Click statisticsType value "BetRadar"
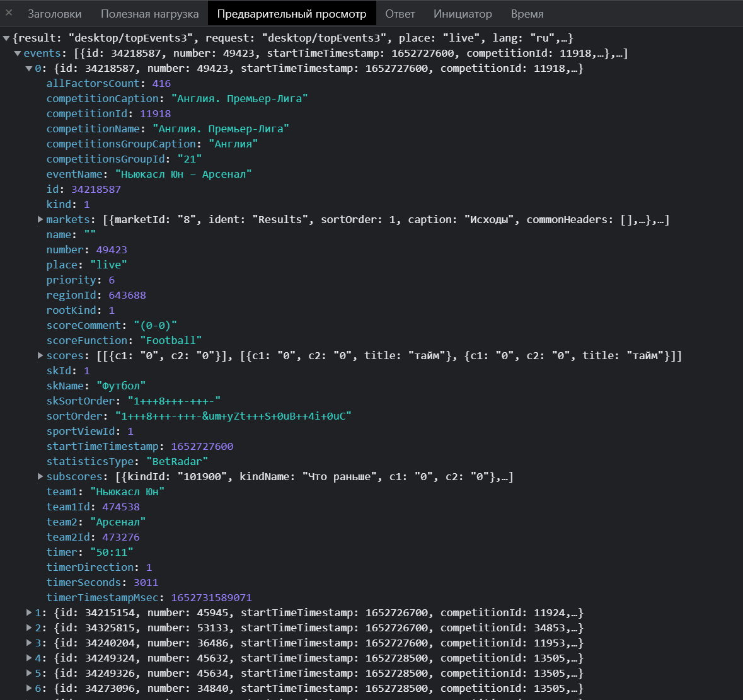Screen dimensions: 743x700 coord(176,461)
